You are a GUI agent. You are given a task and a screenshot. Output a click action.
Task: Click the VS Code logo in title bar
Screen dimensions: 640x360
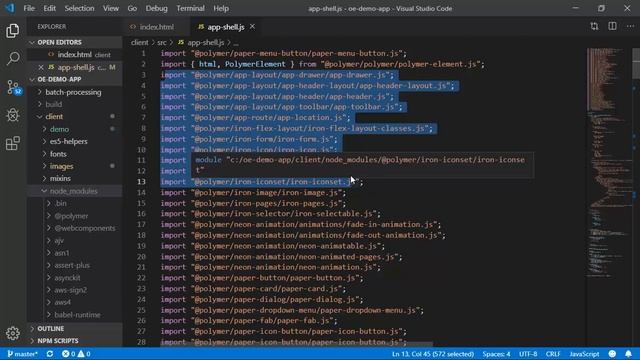tap(10, 8)
